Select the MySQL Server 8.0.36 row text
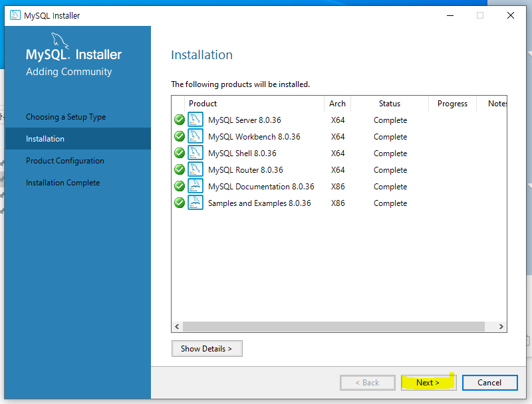 point(245,120)
